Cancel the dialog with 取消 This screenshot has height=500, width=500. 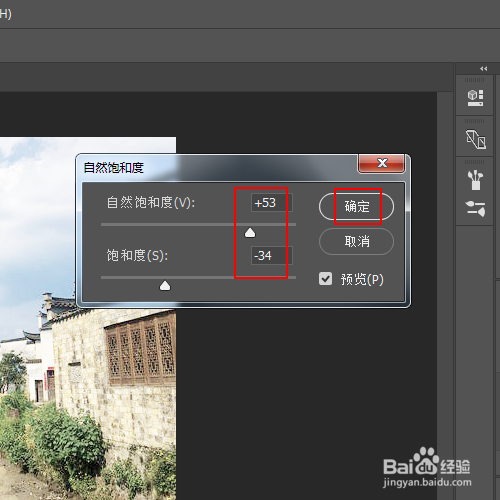pyautogui.click(x=356, y=241)
